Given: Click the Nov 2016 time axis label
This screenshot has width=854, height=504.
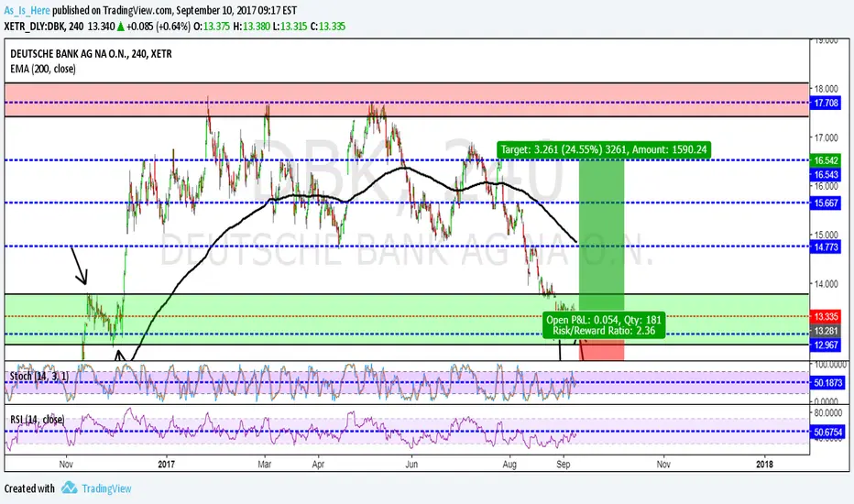Looking at the screenshot, I should 66,465.
